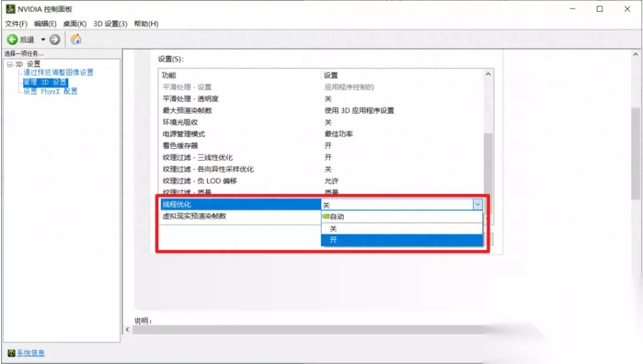Maximize the NVIDIA control panel window
Screen dimensions: 643x364
tap(600, 9)
